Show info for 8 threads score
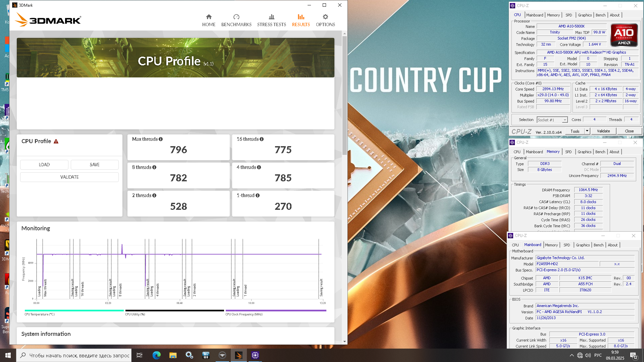 coord(154,167)
